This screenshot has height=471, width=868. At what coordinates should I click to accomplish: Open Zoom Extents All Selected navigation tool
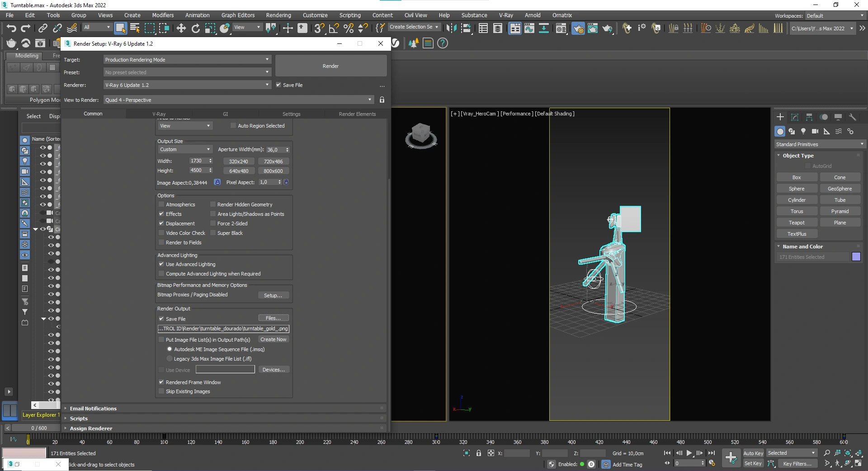pos(858,453)
